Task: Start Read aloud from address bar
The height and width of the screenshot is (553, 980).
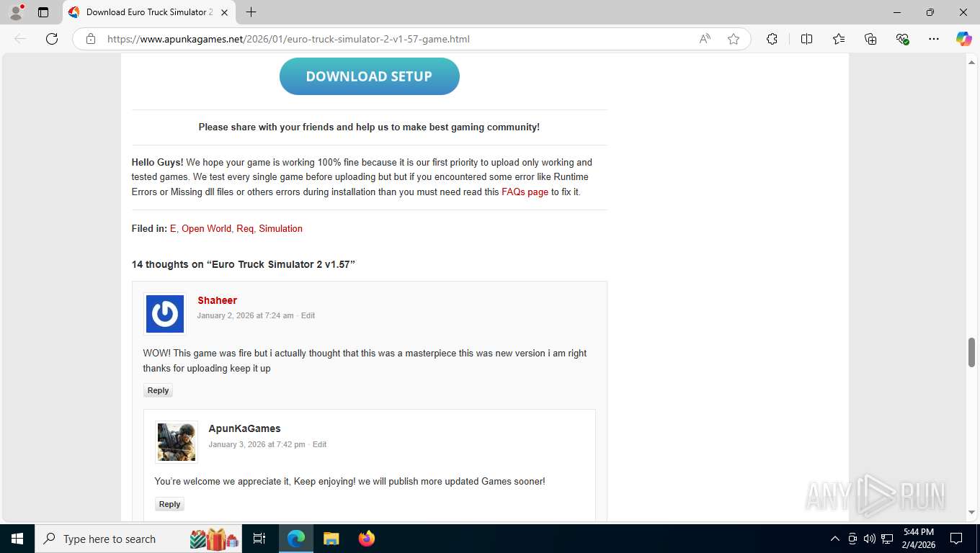Action: (x=705, y=39)
